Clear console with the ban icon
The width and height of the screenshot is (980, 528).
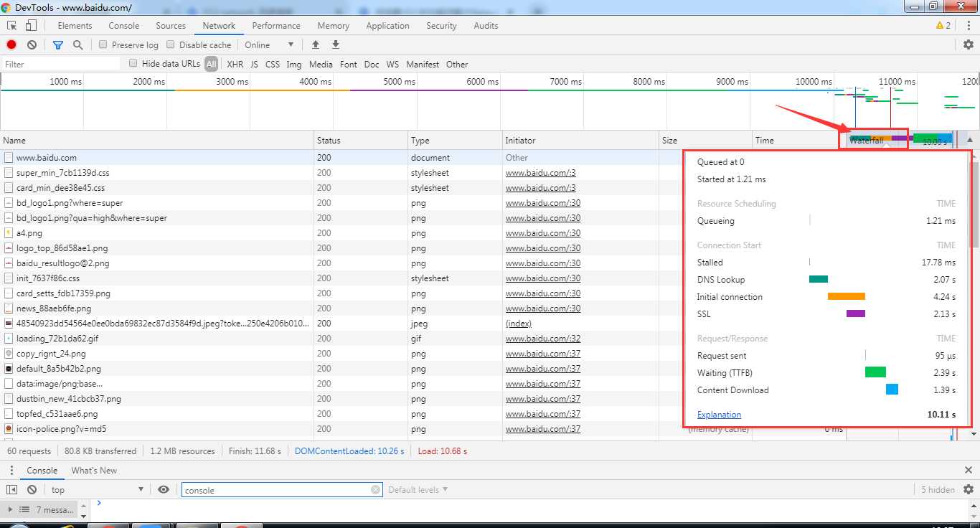point(32,489)
